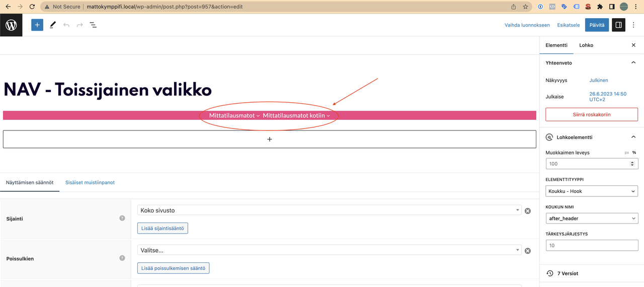Screen dimensions: 644x287
Task: Change the publish date 26.6.2023 14:50
Action: [x=608, y=97]
